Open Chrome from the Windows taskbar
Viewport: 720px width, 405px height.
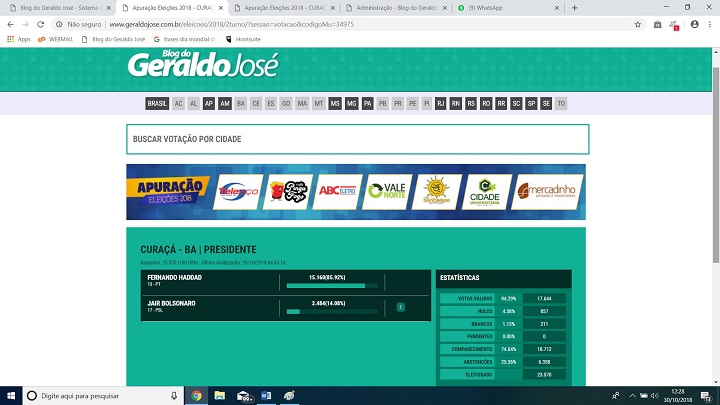[x=196, y=395]
